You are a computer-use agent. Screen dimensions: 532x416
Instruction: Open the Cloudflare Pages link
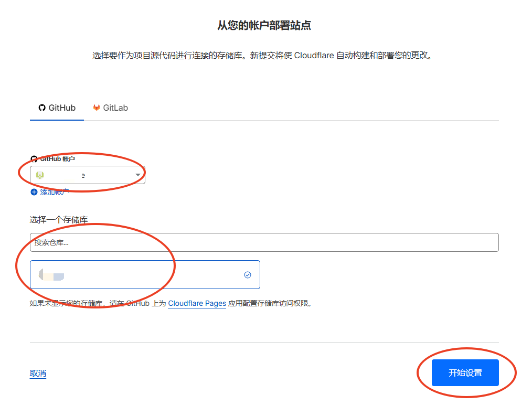[x=197, y=303]
